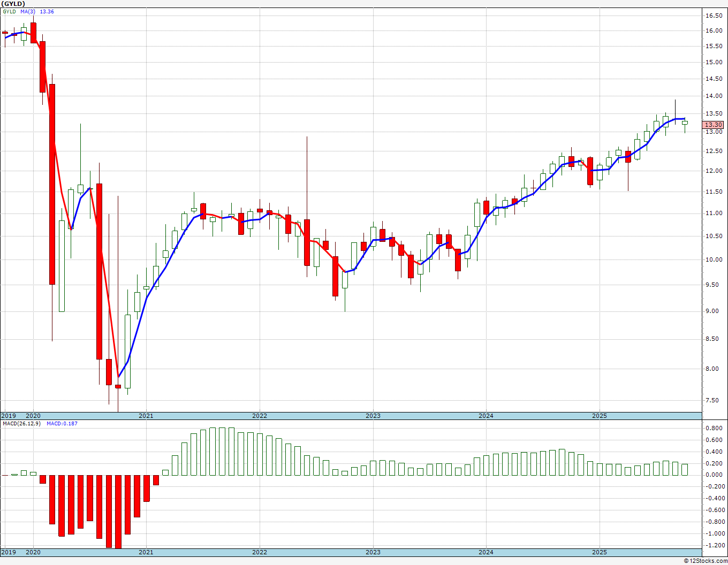Click 0.000 on the MACD scale
The height and width of the screenshot is (565, 728).
click(x=714, y=475)
